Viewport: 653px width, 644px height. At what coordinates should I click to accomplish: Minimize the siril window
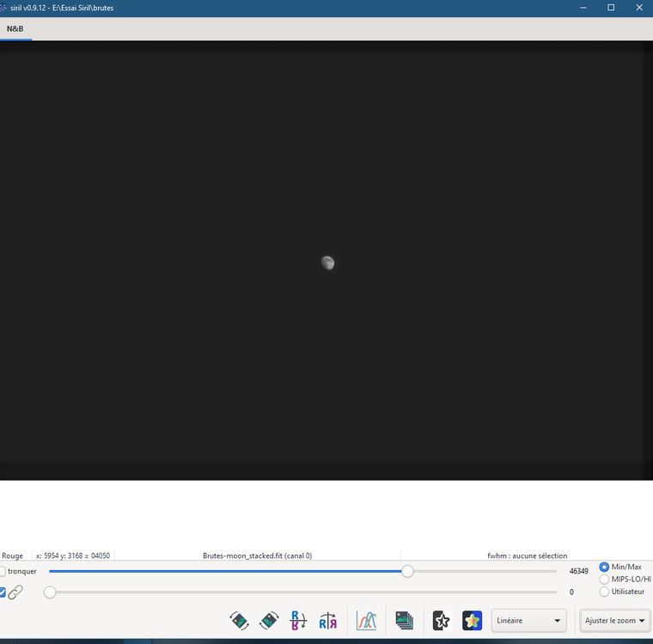583,8
